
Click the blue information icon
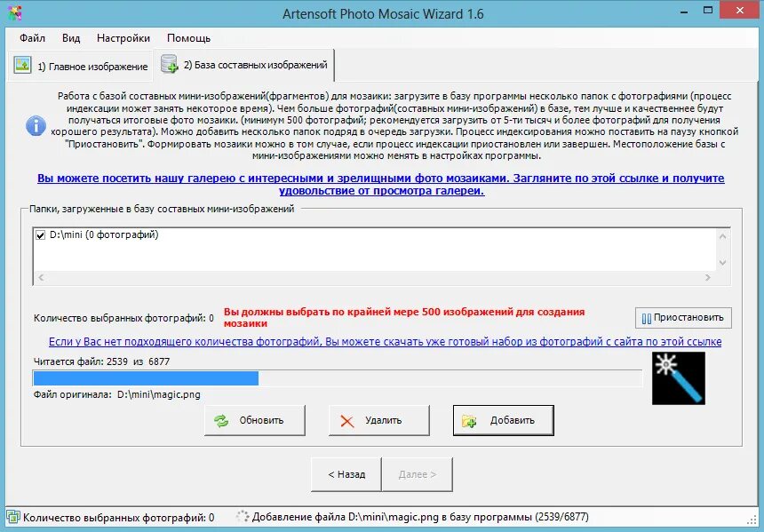pos(36,126)
